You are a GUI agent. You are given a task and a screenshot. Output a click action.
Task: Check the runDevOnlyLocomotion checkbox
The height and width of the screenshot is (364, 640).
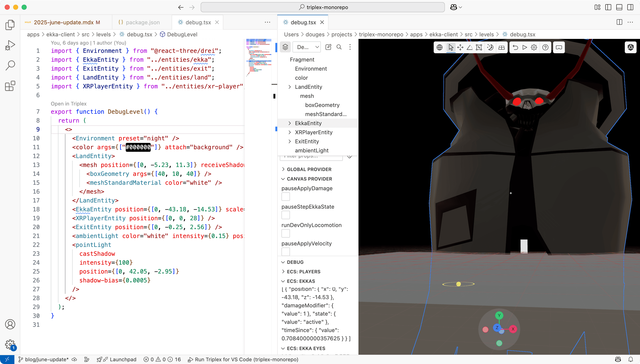(286, 234)
